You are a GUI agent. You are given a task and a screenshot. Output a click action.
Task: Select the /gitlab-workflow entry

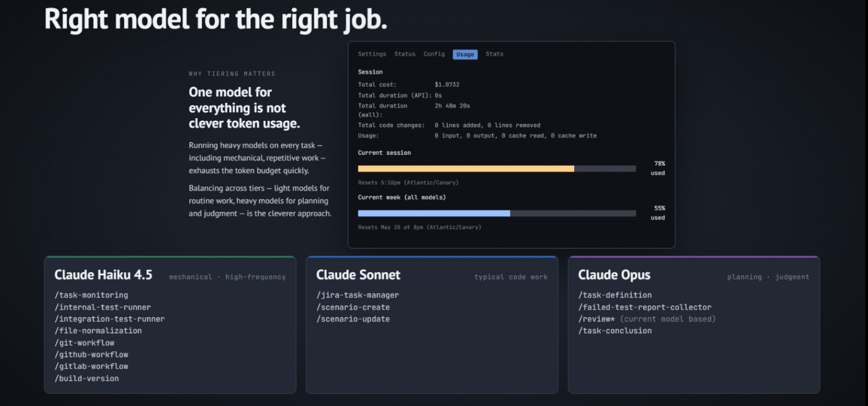91,366
